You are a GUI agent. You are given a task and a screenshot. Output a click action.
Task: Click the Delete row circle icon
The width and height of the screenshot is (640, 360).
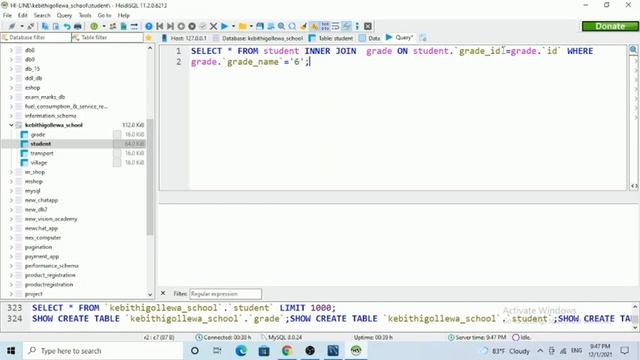pos(192,26)
